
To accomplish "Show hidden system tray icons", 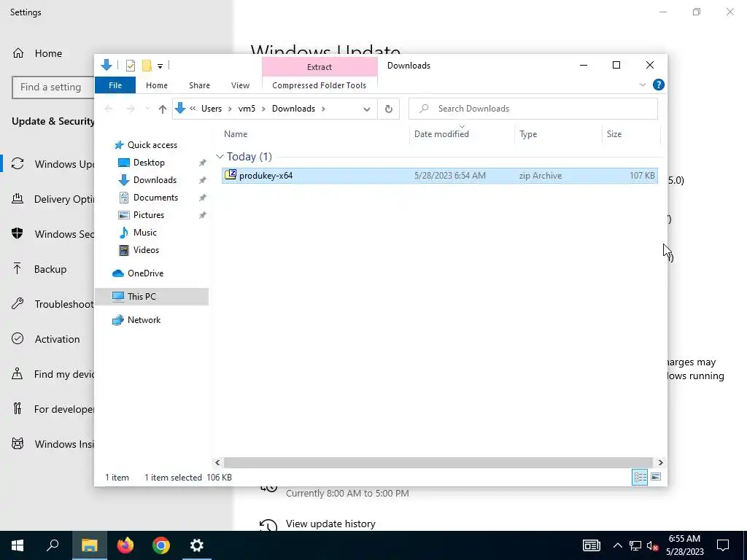I will coord(617,545).
